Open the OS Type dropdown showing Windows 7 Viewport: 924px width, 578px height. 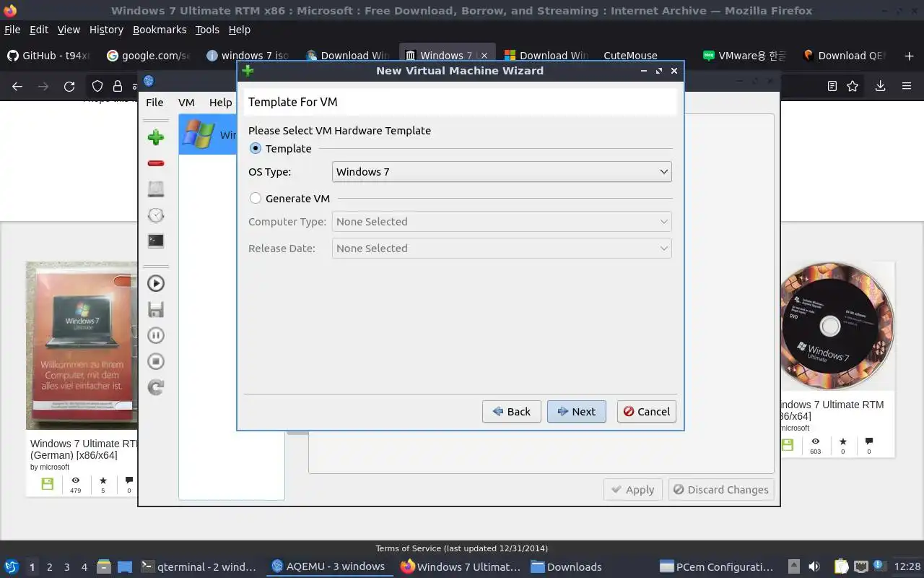(502, 171)
